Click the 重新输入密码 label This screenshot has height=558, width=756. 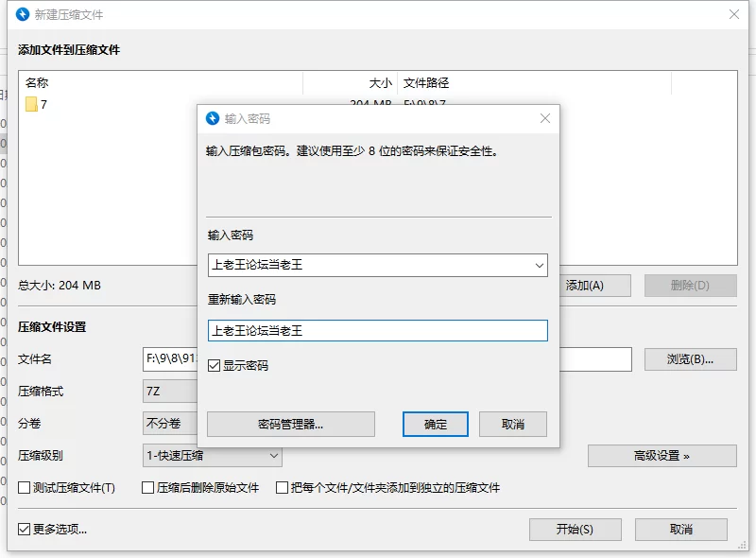[x=242, y=299]
